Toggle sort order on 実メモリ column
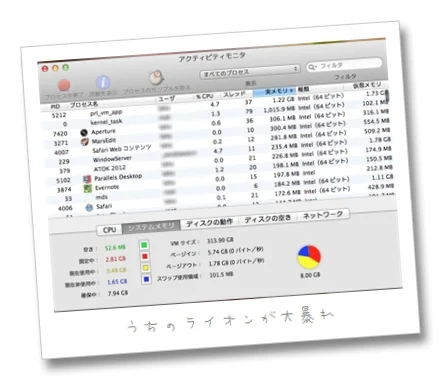The width and height of the screenshot is (444, 381). point(274,91)
